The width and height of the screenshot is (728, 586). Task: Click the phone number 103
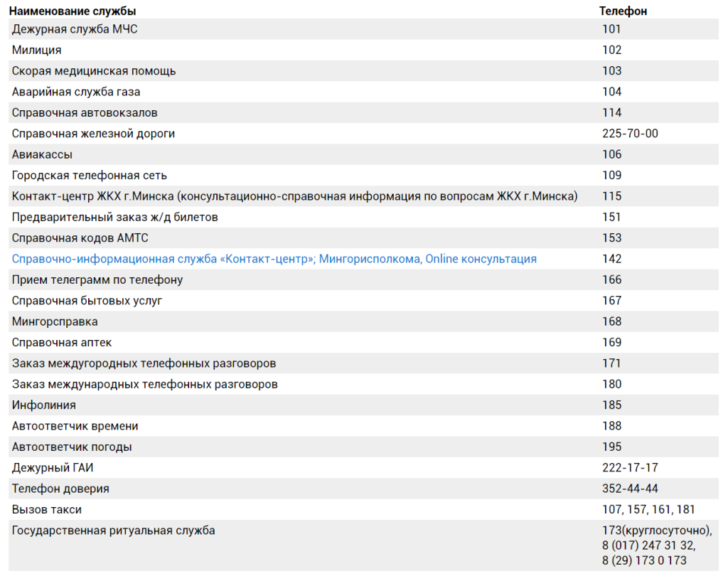pos(612,70)
